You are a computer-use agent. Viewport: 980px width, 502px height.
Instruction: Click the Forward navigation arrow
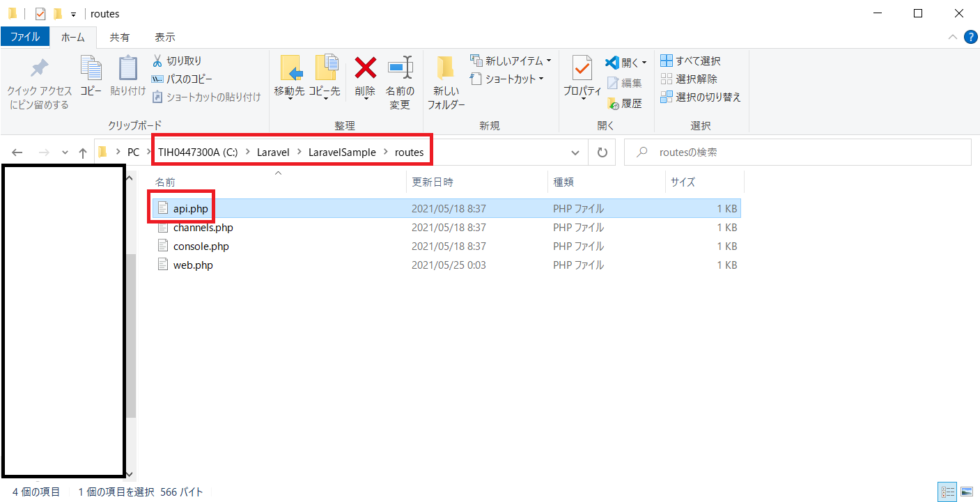(x=43, y=152)
